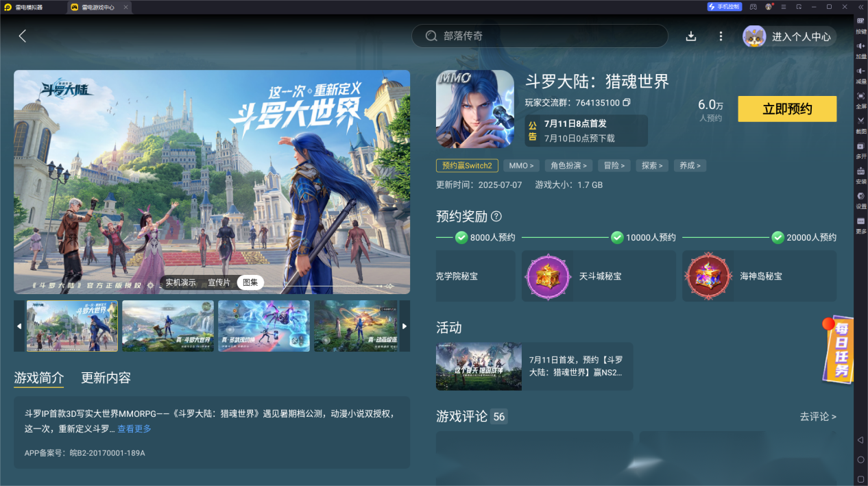Switch to the 更新内容 tab
The width and height of the screenshot is (868, 486).
106,378
